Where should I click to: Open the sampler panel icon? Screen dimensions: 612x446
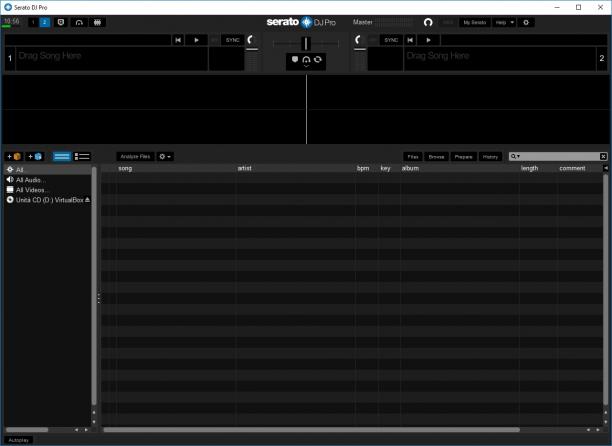[x=98, y=22]
